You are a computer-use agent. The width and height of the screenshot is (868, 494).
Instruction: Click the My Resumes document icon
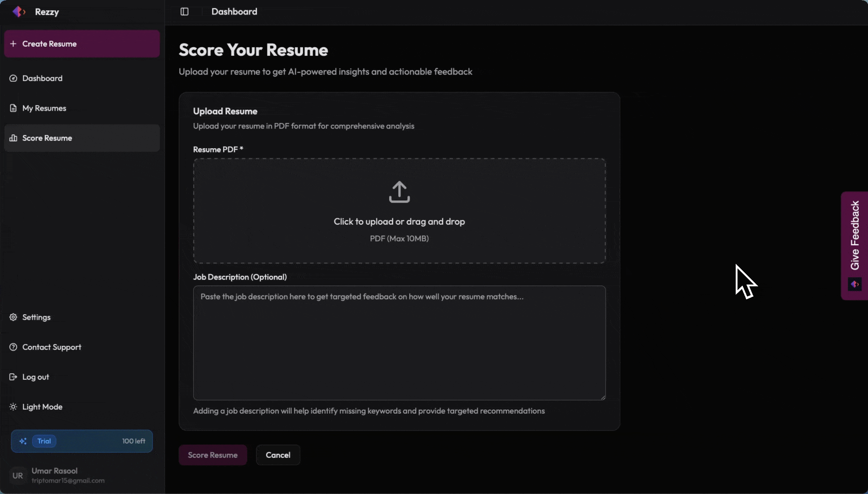click(12, 107)
